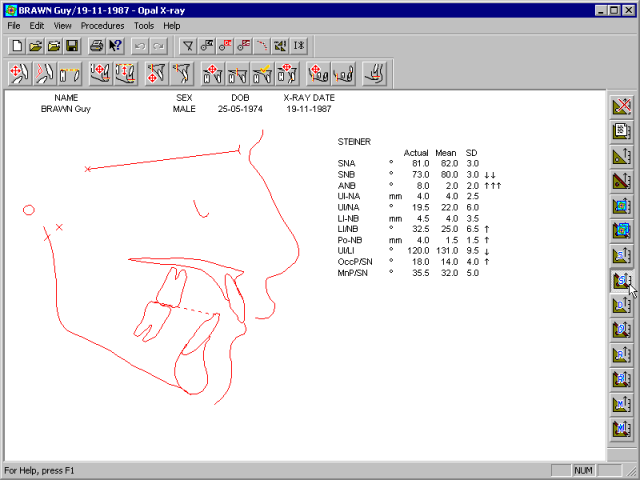Click the UI/LI row label
The width and height of the screenshot is (640, 480).
tap(345, 251)
